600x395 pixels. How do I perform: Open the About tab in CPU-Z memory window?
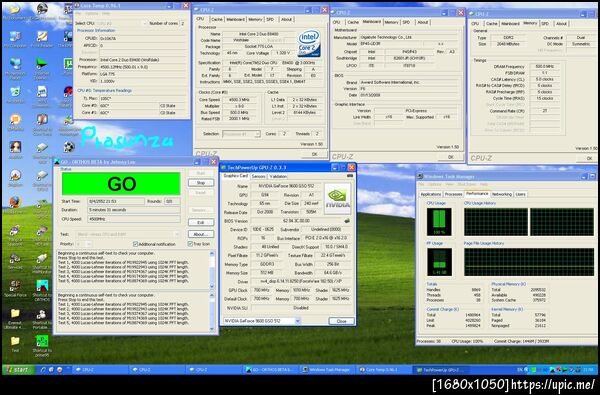(x=561, y=23)
